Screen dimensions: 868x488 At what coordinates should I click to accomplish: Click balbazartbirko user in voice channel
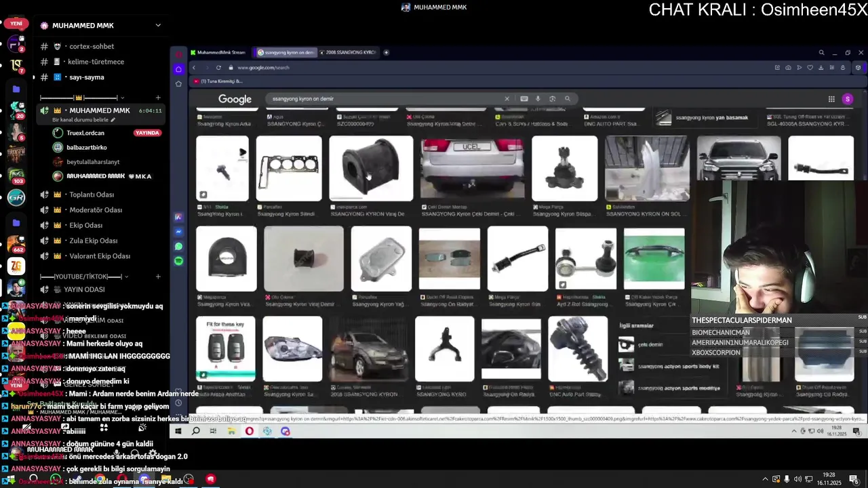tap(87, 147)
